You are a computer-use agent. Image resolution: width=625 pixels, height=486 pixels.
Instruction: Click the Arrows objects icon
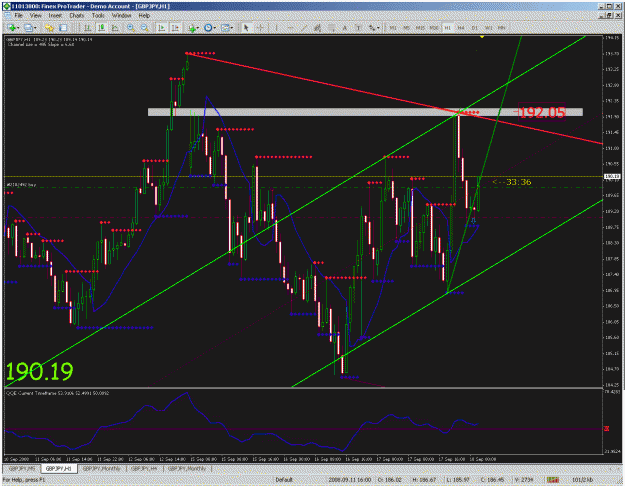pyautogui.click(x=371, y=28)
